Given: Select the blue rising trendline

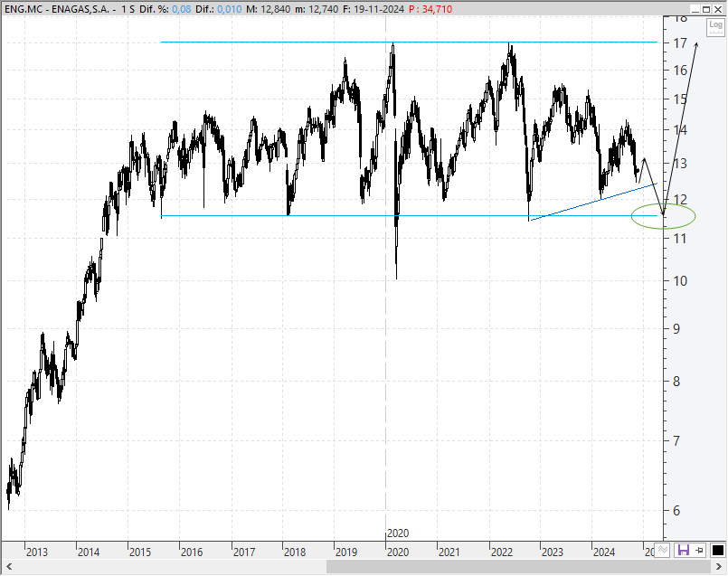Looking at the screenshot, I should click(593, 202).
